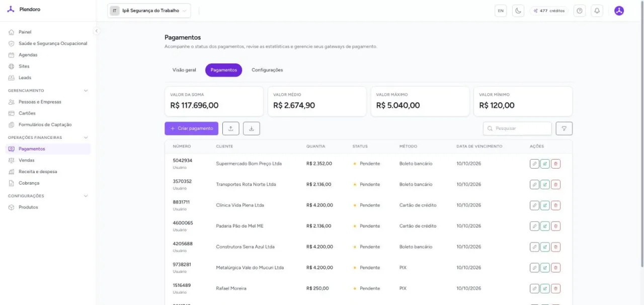
Task: Open notifications bell icon
Action: [x=597, y=11]
